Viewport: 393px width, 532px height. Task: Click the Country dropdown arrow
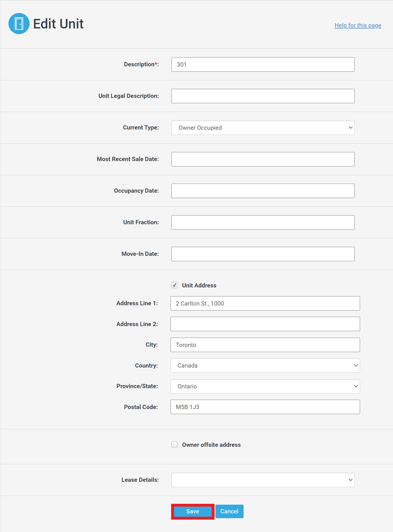[355, 365]
